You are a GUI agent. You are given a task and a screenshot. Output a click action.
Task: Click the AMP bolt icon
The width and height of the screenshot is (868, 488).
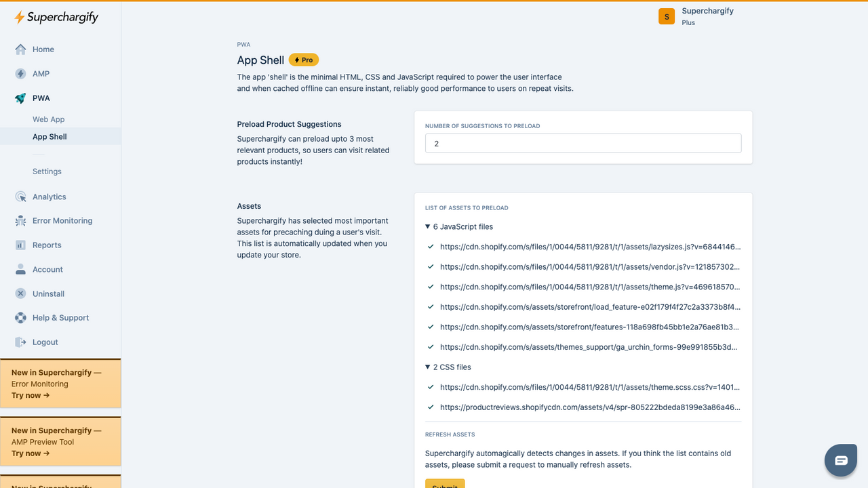20,74
